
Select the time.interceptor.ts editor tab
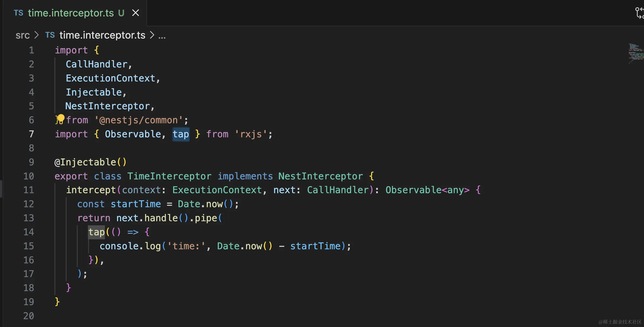click(x=75, y=13)
